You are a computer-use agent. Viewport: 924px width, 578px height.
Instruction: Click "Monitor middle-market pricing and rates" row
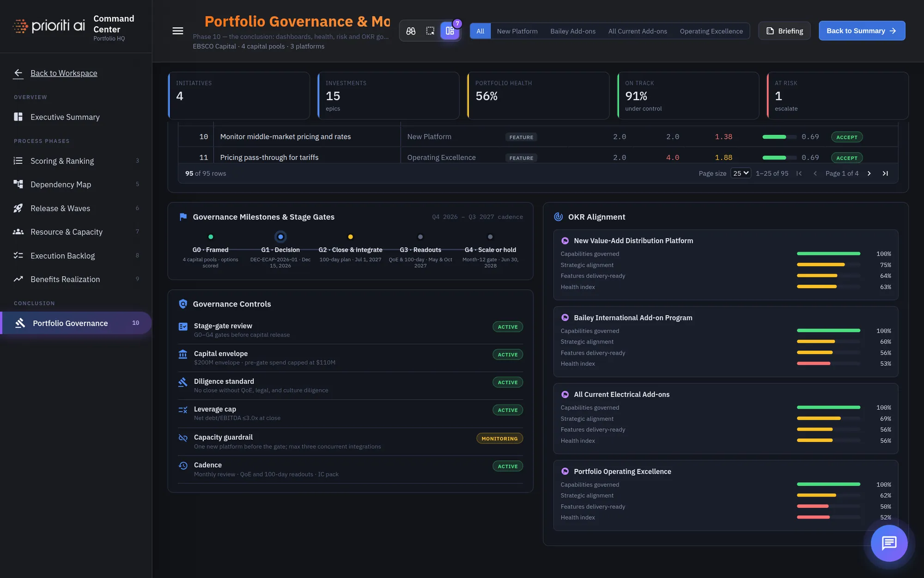[538, 137]
